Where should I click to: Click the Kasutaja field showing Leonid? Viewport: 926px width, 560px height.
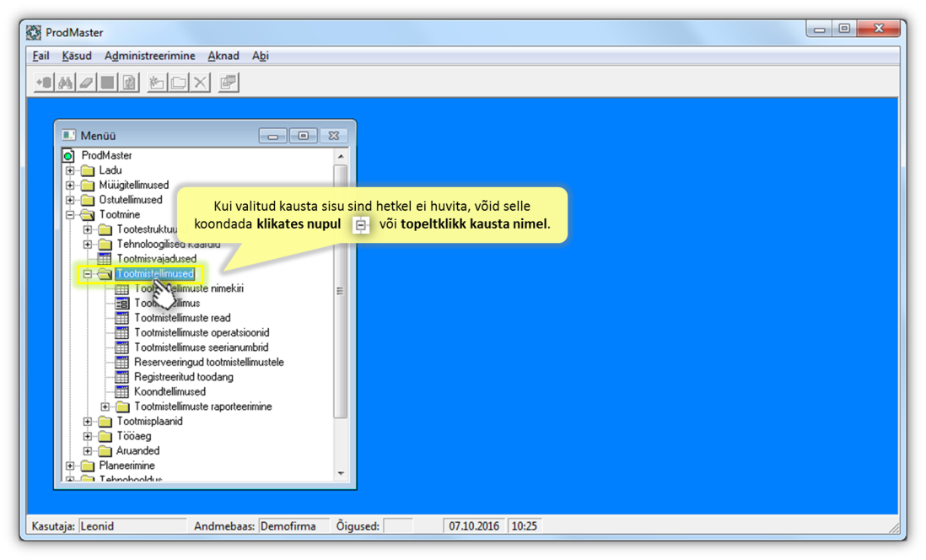pos(132,525)
